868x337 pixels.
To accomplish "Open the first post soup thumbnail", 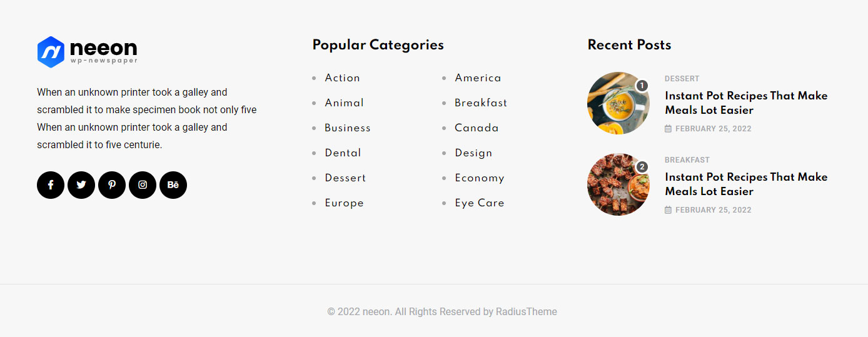I will click(x=618, y=103).
